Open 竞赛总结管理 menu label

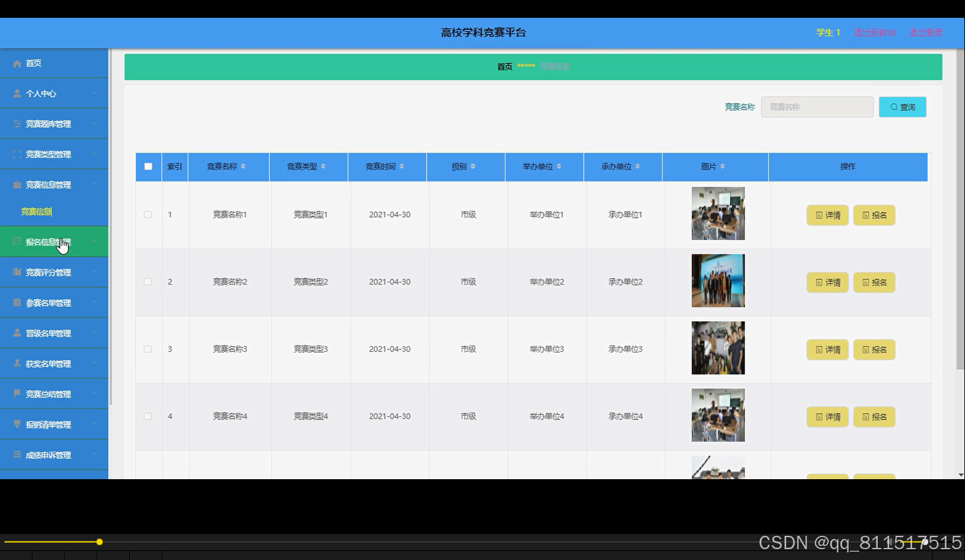[x=48, y=395]
